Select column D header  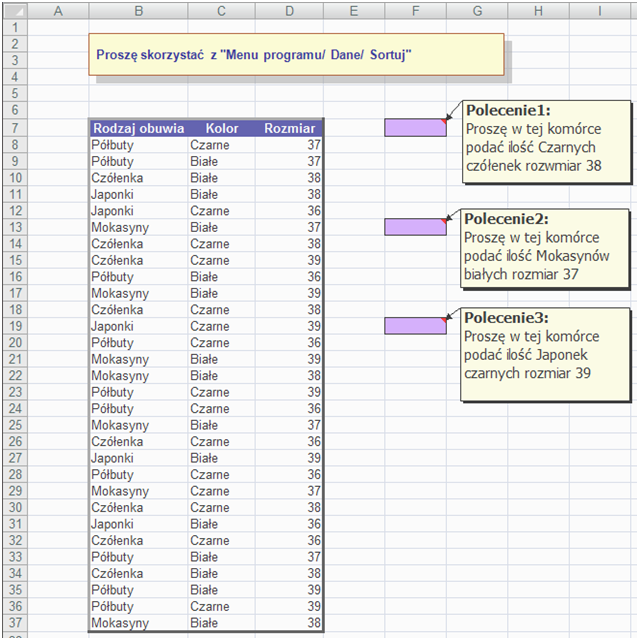(x=289, y=11)
